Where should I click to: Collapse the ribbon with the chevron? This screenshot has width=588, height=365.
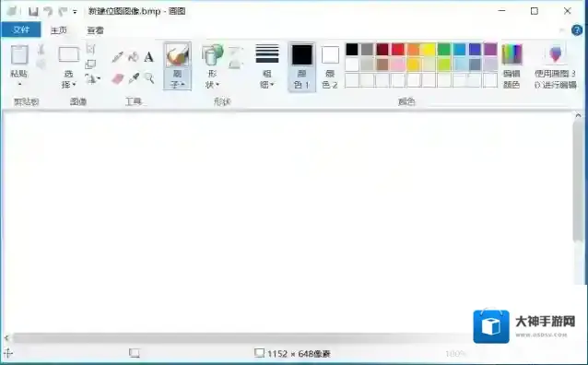(562, 30)
